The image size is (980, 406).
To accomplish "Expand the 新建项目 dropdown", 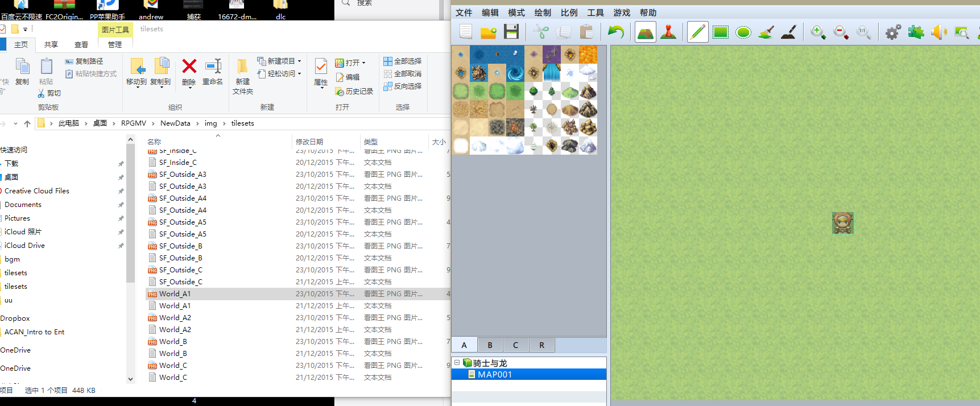I will pyautogui.click(x=300, y=61).
